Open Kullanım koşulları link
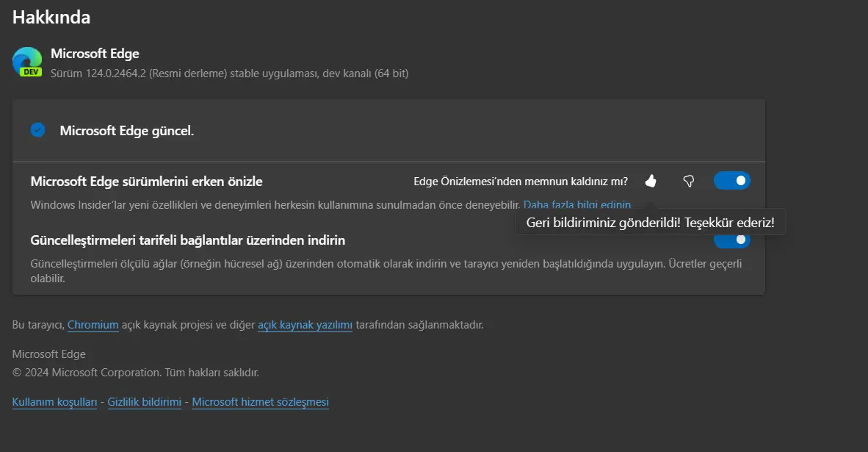This screenshot has height=452, width=868. pos(55,402)
